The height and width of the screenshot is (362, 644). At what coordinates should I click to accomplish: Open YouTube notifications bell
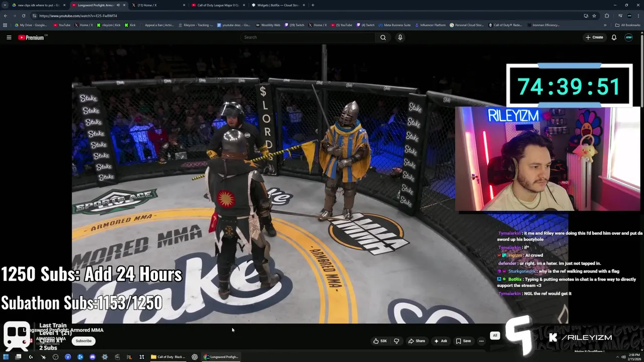[x=614, y=37]
